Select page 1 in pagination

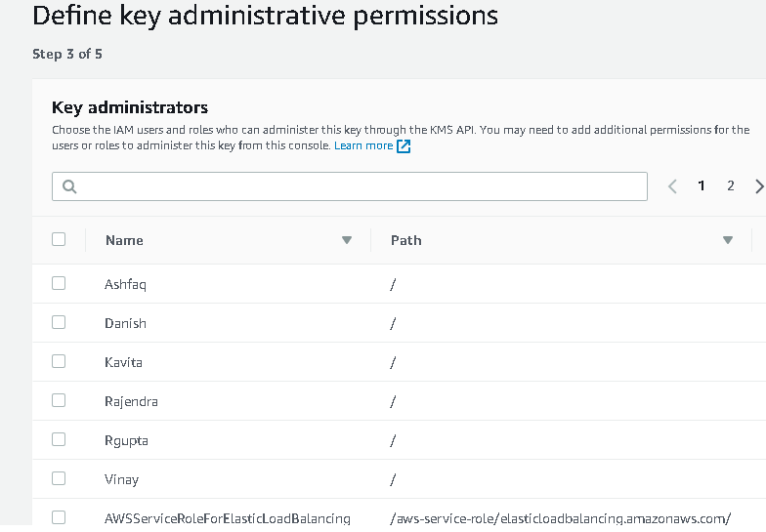pos(702,185)
